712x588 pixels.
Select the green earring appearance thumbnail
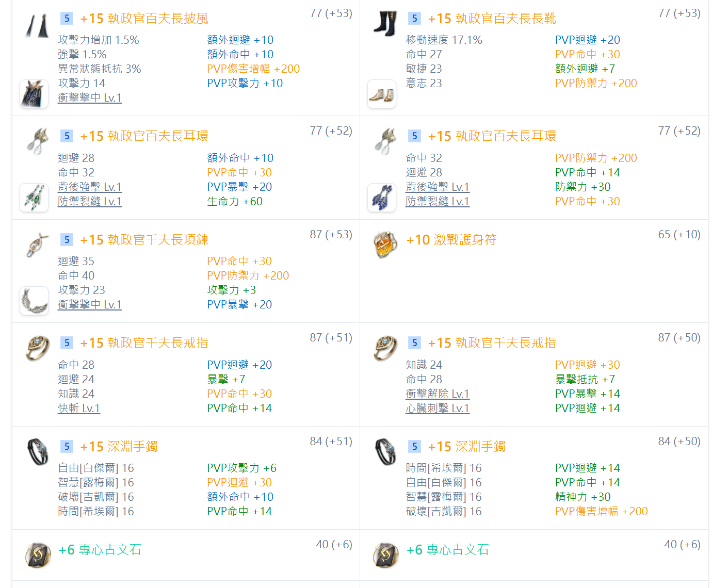pyautogui.click(x=34, y=198)
